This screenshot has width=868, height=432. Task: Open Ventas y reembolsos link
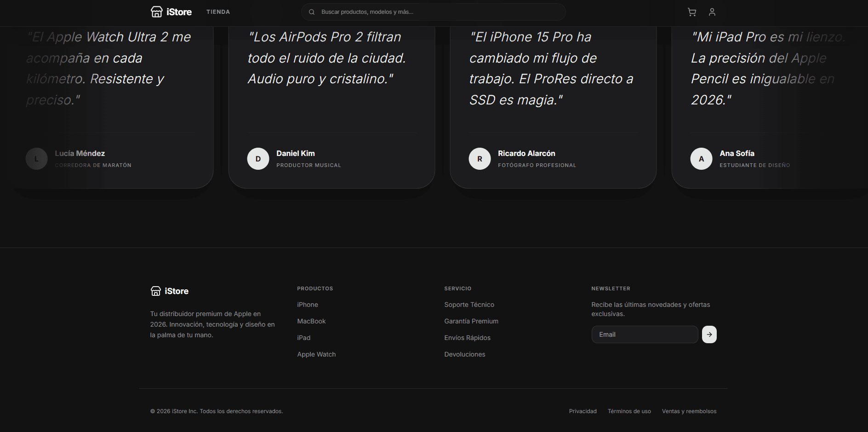[x=689, y=411]
